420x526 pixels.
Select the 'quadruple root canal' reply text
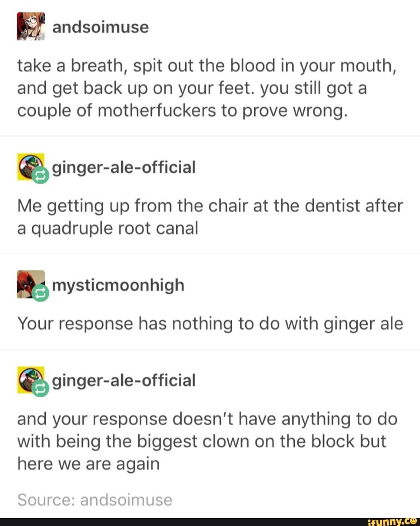coord(210,217)
